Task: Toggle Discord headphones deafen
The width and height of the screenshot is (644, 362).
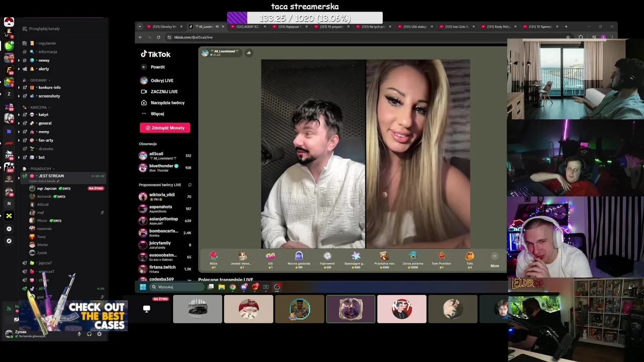Action: coord(89,334)
